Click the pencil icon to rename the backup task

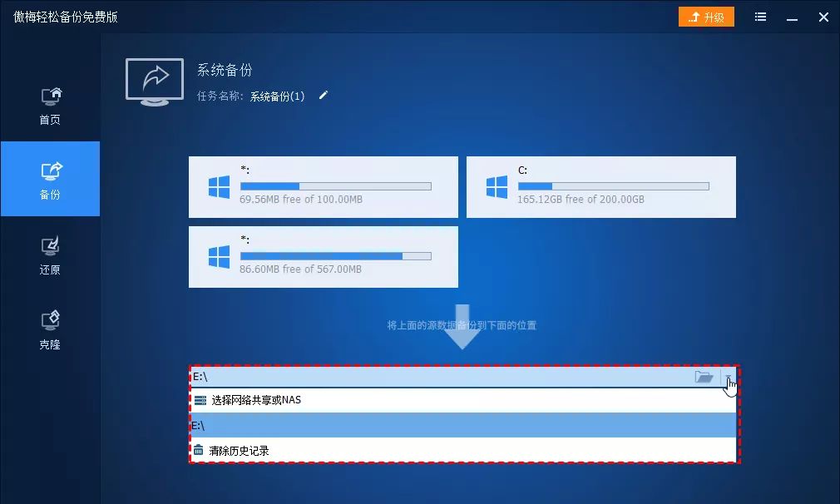coord(323,96)
